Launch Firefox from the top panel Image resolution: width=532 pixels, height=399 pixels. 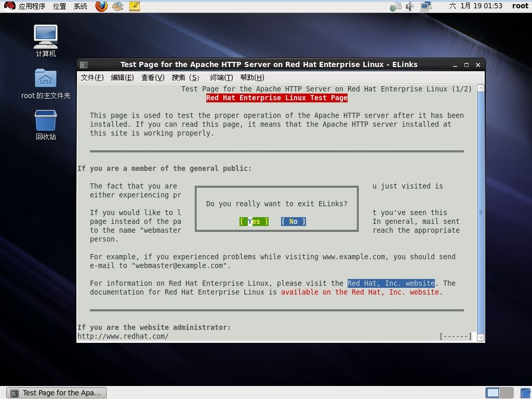click(x=101, y=6)
